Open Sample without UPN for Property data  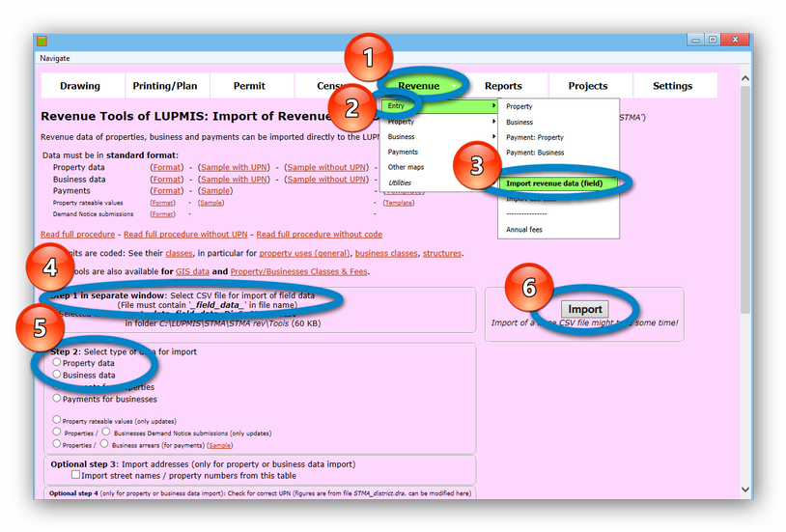(326, 167)
